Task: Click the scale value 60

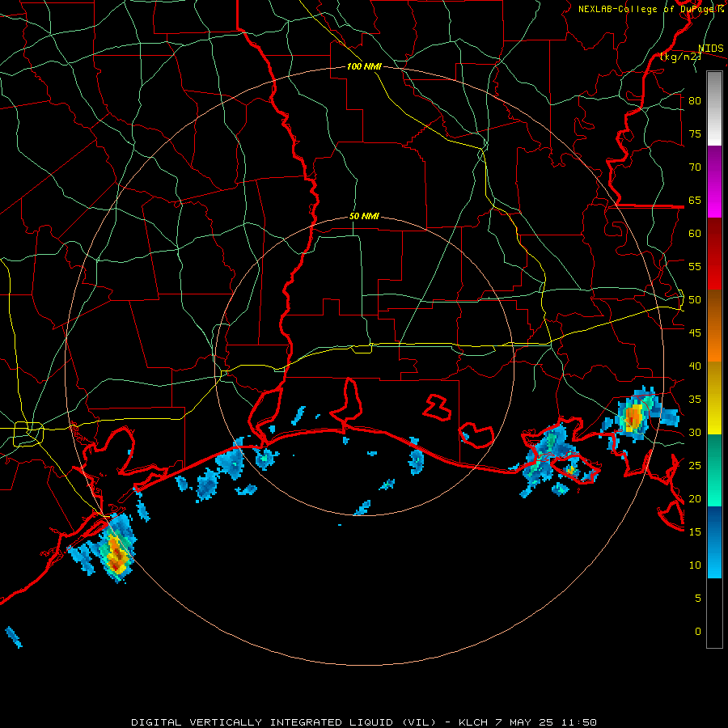Action: 695,234
